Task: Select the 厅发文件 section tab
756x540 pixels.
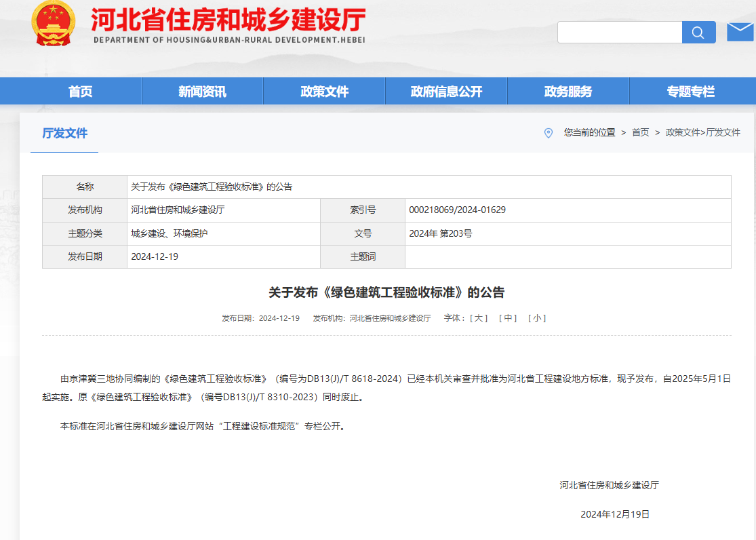Action: pos(65,134)
